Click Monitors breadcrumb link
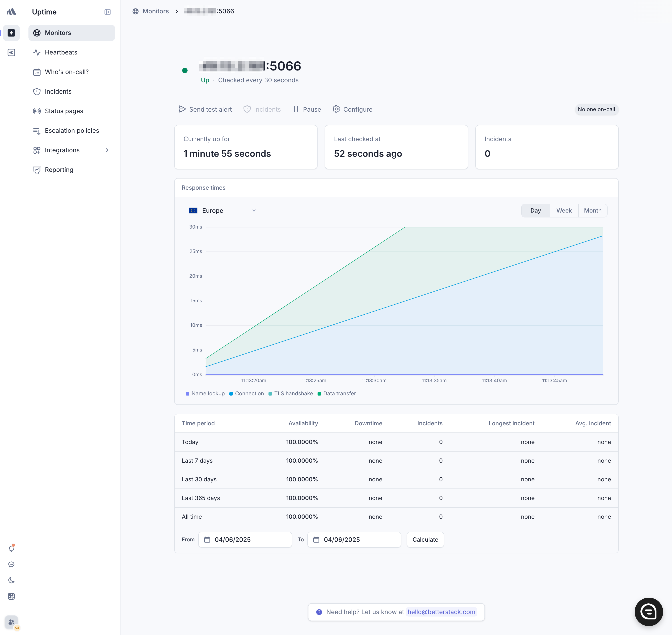Viewport: 672px width, 635px height. (x=156, y=11)
